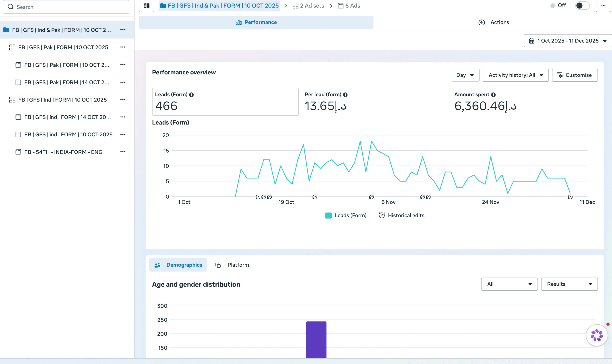Click the historical edit marker left of 6 Nov

coord(372,197)
